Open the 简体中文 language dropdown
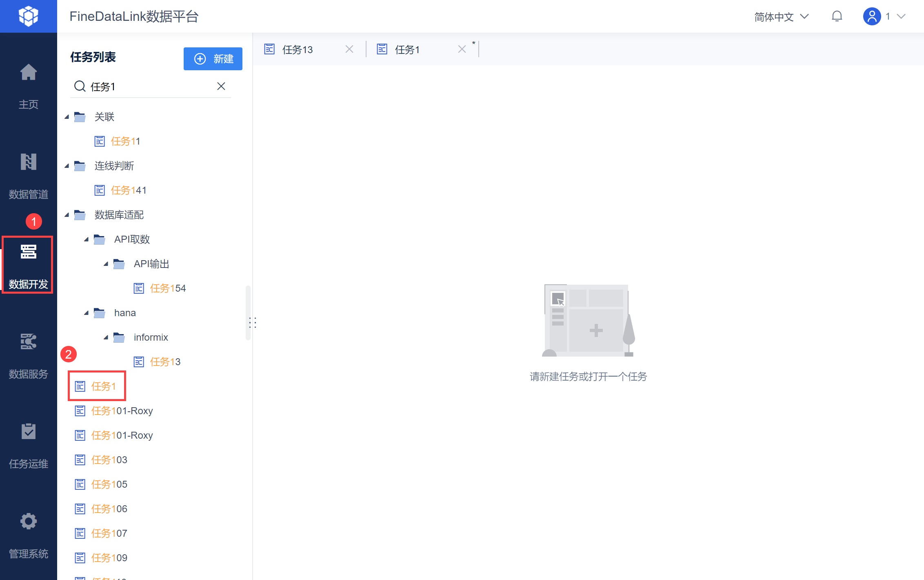924x580 pixels. [x=781, y=17]
